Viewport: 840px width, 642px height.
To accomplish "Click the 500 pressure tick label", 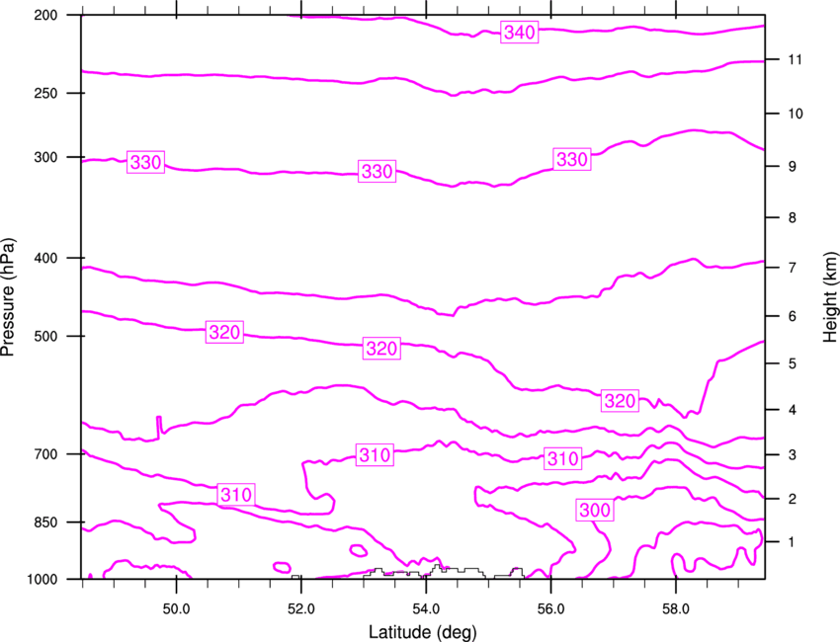I will point(45,336).
